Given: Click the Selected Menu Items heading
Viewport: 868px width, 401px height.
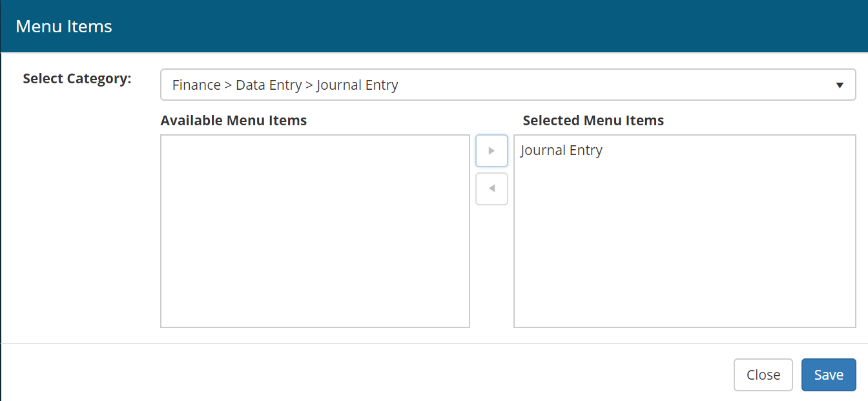Looking at the screenshot, I should click(593, 121).
